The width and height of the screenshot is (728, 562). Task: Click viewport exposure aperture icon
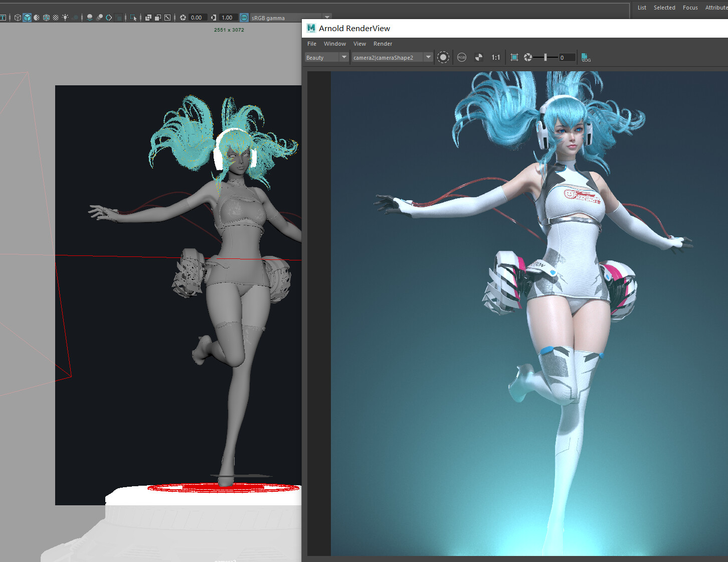coord(183,18)
